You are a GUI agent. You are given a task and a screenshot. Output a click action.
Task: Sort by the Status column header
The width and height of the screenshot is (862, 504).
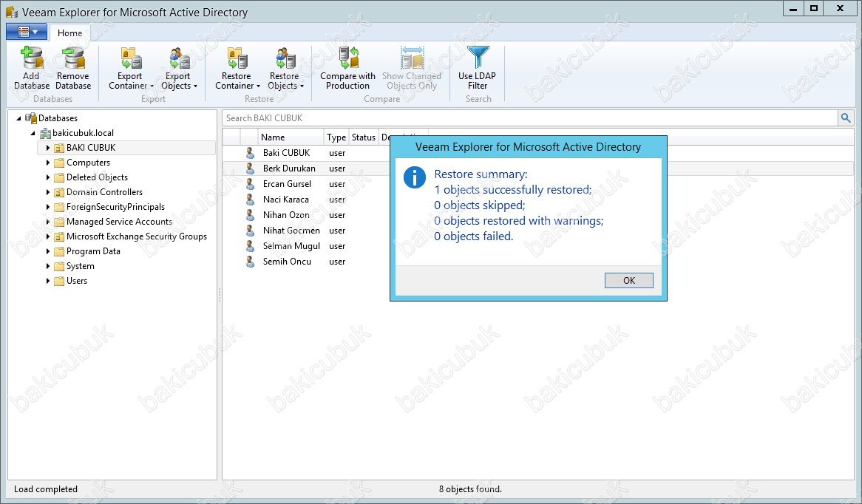[x=364, y=137]
